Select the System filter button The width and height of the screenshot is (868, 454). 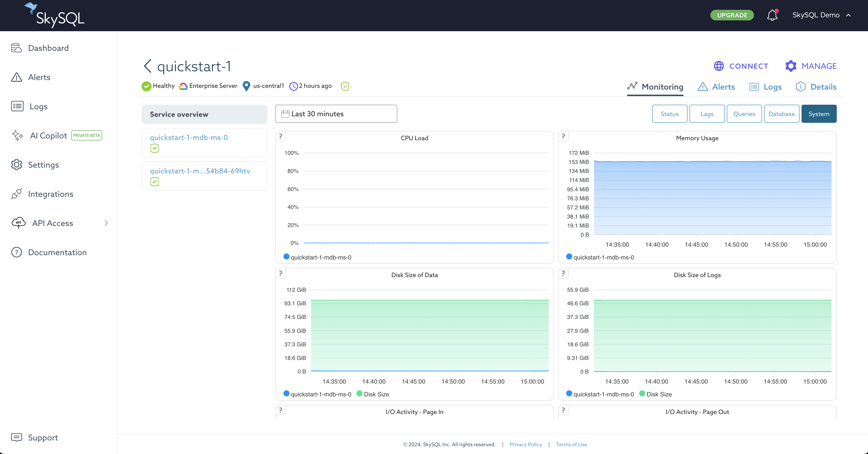click(819, 113)
